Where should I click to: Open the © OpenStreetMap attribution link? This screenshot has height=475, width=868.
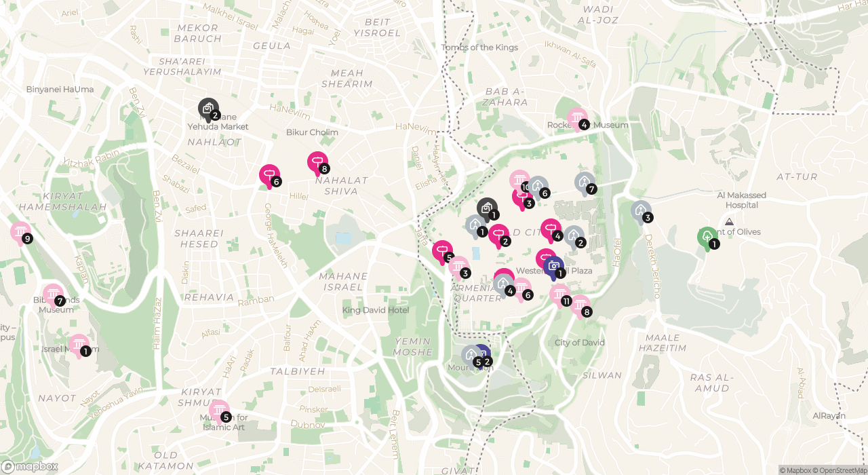tap(838, 470)
